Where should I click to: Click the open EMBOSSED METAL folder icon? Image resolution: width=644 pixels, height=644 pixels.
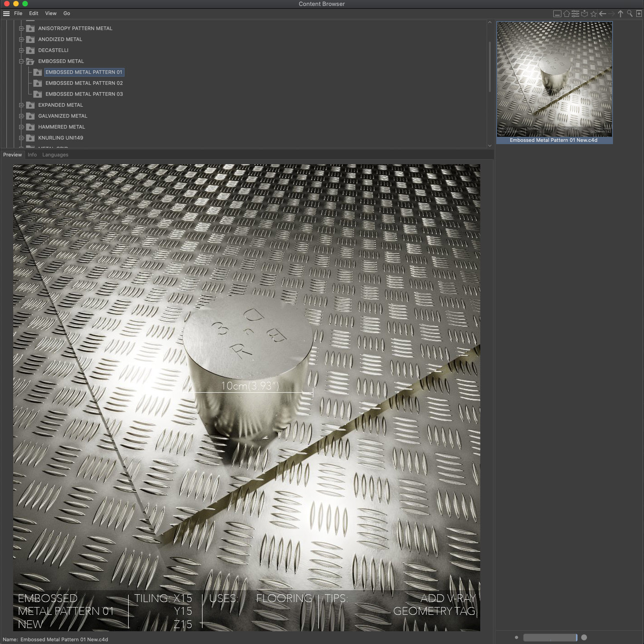point(31,61)
